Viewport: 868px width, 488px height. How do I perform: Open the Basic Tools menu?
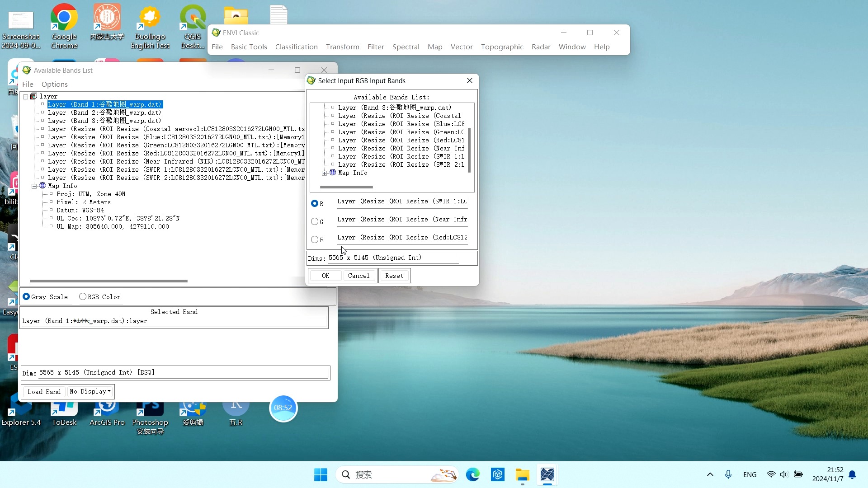point(249,47)
